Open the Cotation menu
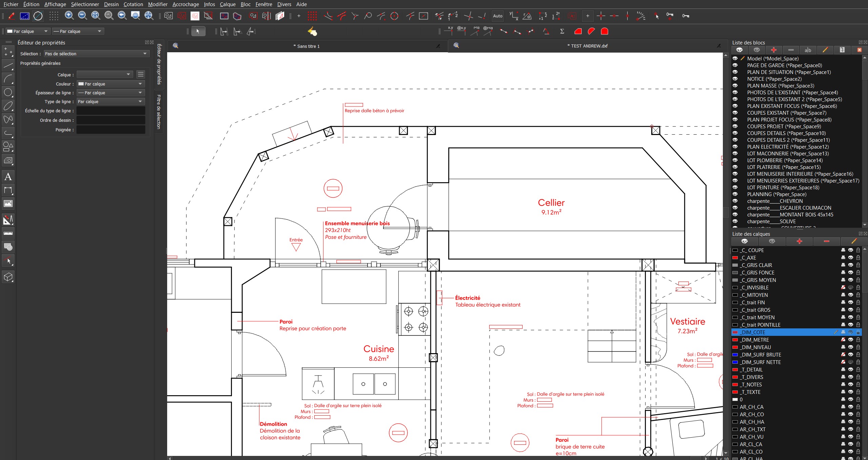 pos(133,4)
